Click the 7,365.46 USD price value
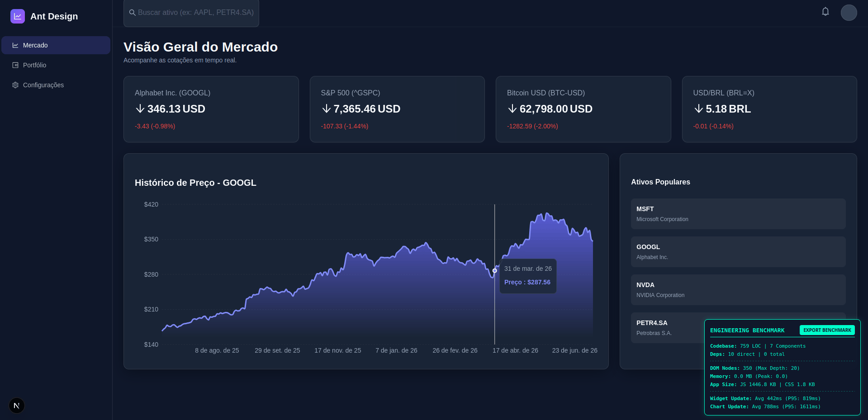The width and height of the screenshot is (868, 420). coord(367,109)
